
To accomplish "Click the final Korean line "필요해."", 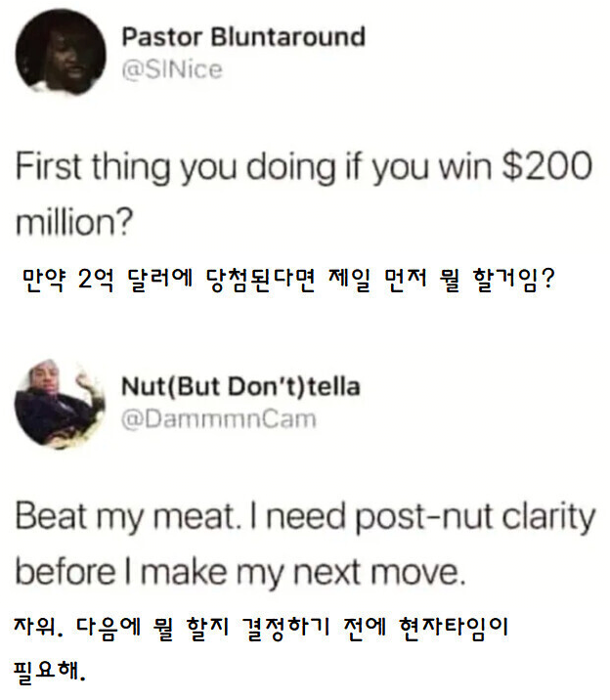I will point(51,674).
